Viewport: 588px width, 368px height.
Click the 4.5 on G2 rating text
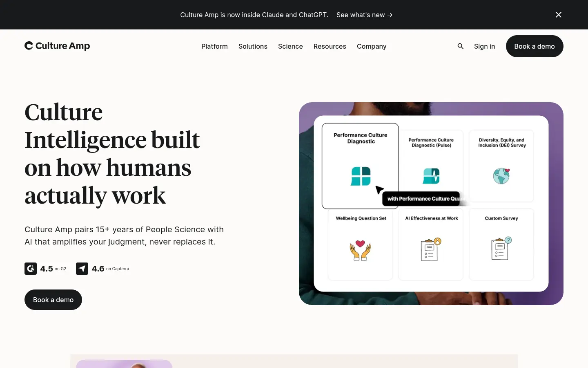53,269
